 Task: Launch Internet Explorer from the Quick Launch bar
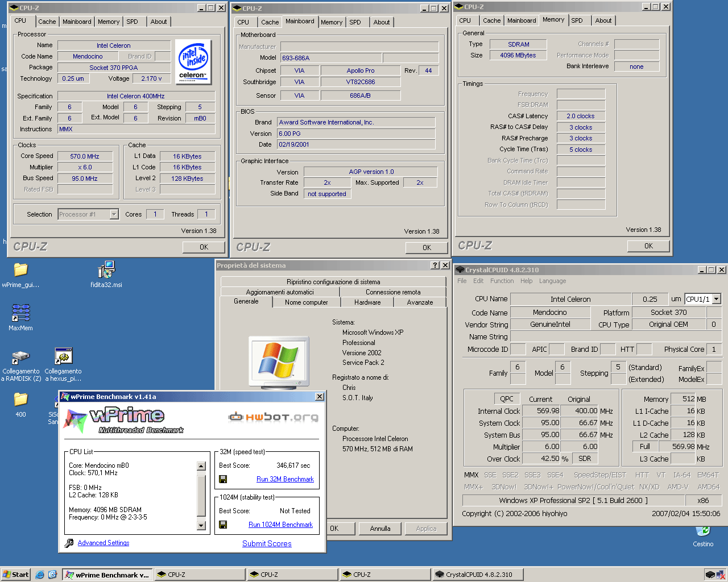[40, 575]
